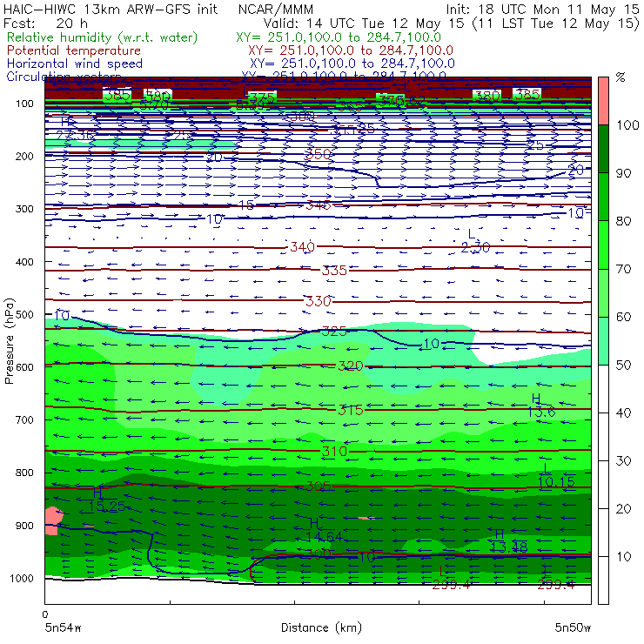The height and width of the screenshot is (644, 644).
Task: Click the 'Circulation vectors' legend label
Action: 64,77
